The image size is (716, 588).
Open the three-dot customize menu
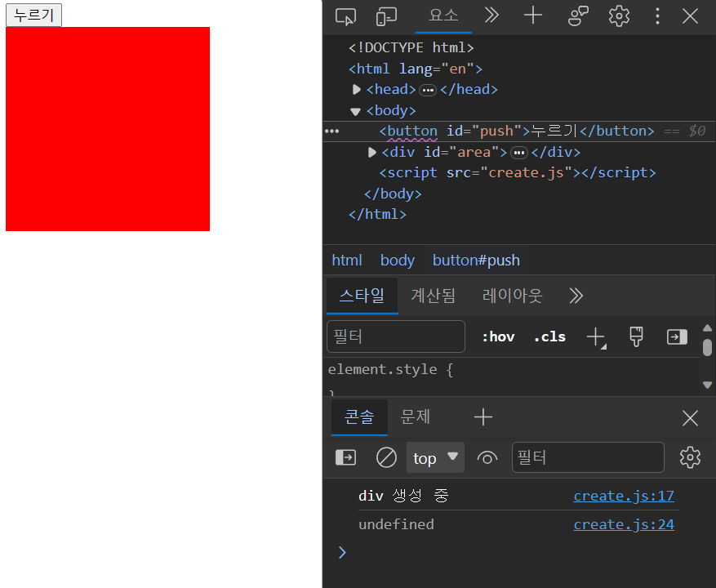pos(657,16)
